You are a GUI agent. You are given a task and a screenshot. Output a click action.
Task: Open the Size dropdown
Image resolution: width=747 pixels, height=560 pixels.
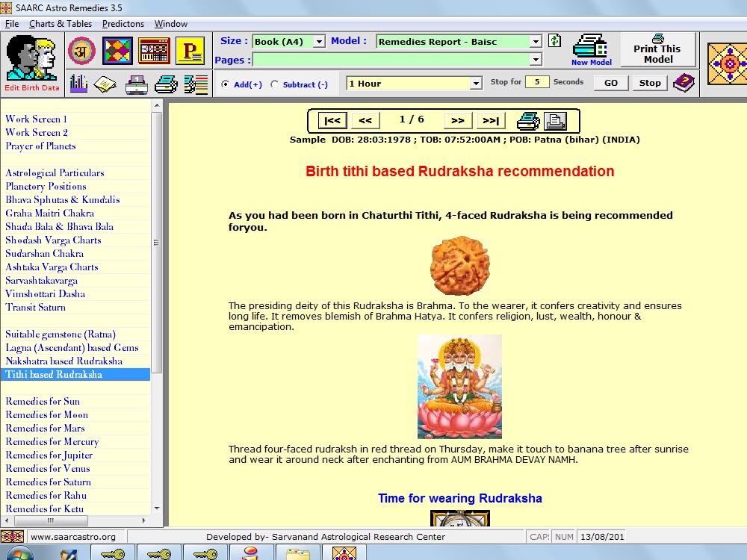(x=319, y=42)
